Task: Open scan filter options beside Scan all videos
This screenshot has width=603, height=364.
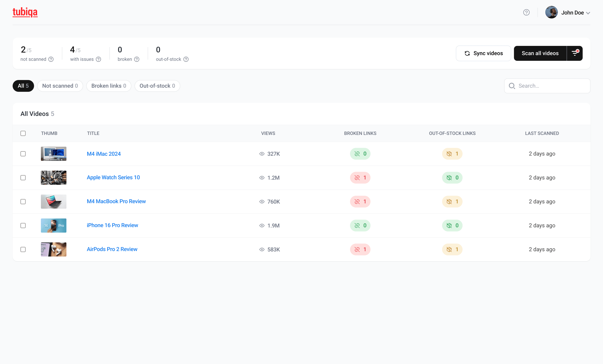Action: click(575, 53)
